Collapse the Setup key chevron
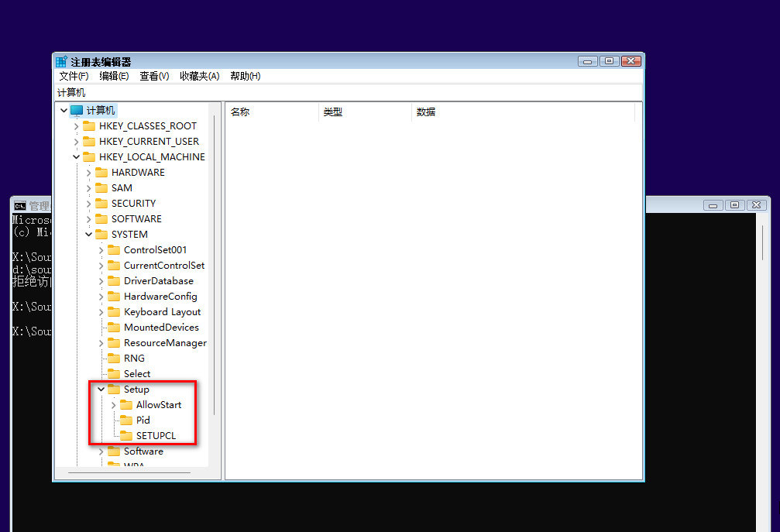The height and width of the screenshot is (532, 780). tap(101, 389)
